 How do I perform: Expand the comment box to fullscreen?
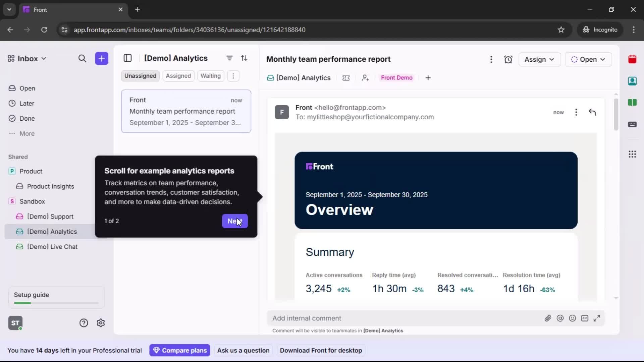597,318
